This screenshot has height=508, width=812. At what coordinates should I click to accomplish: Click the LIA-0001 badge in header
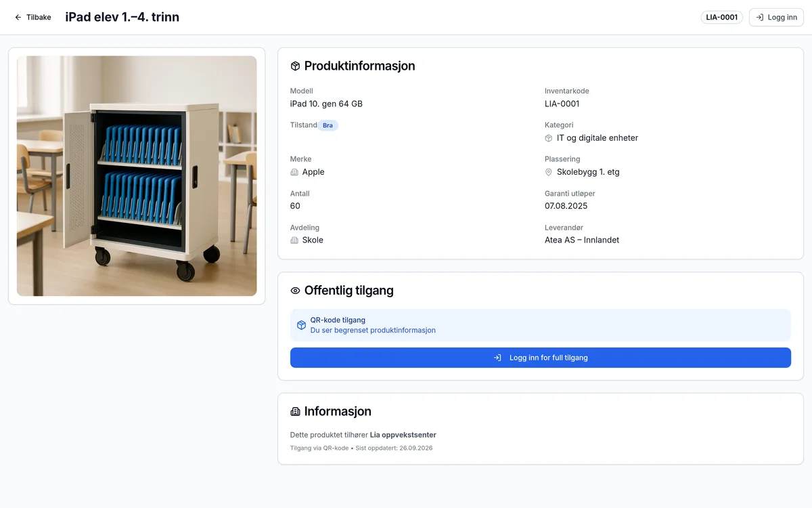tap(722, 18)
